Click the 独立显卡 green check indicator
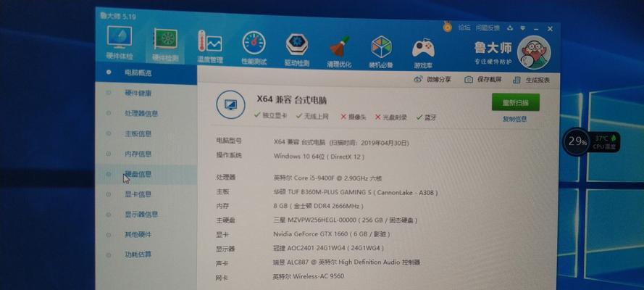The image size is (644, 290). (x=272, y=116)
